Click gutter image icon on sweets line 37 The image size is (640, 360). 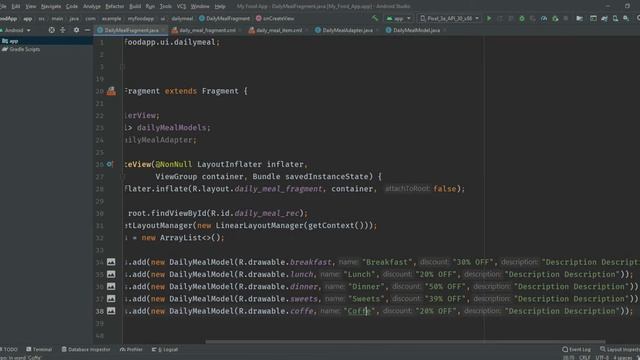click(111, 298)
